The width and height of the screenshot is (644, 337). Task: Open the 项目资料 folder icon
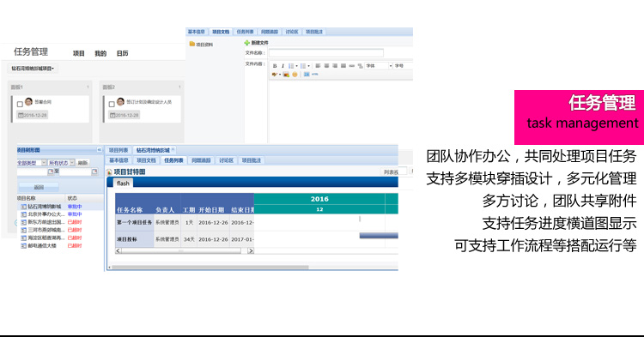[x=191, y=44]
